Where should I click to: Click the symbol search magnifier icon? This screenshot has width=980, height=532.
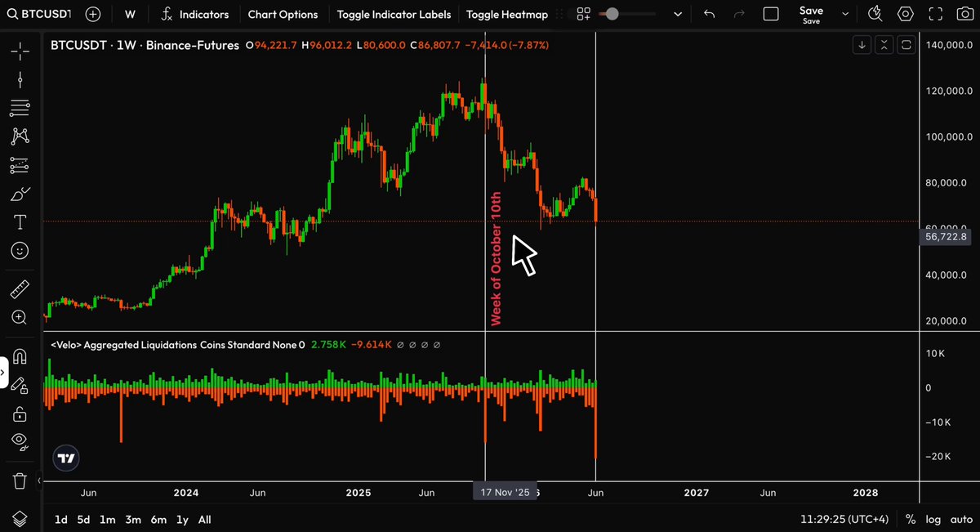pyautogui.click(x=14, y=14)
